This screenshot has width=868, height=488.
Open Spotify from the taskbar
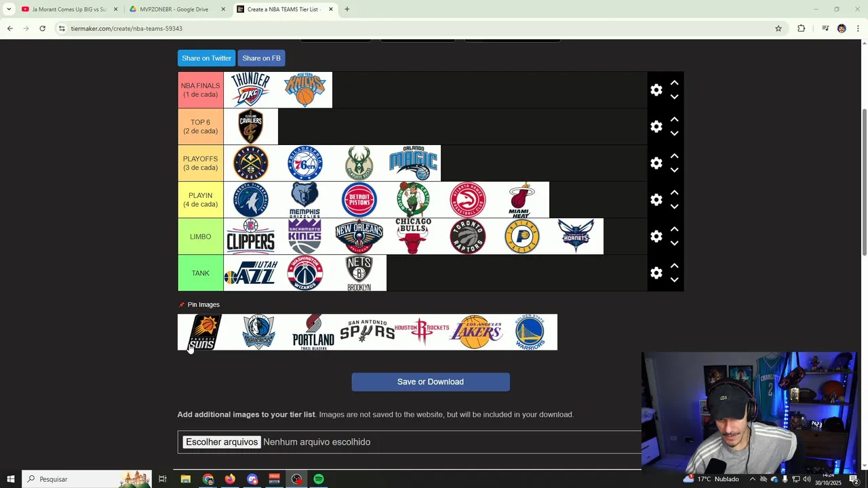319,479
